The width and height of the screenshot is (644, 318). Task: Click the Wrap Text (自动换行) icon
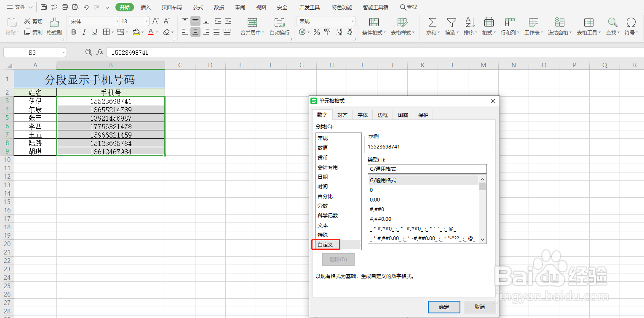279,22
